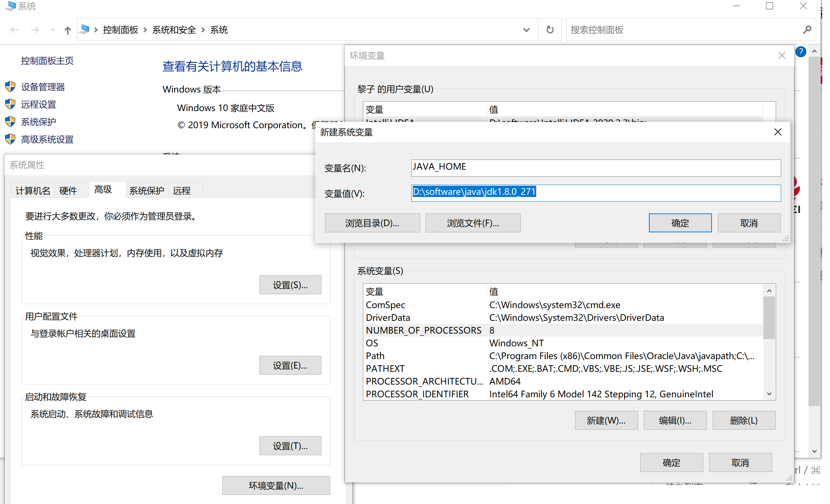Click shield icon beside 远程设置
The width and height of the screenshot is (830, 504).
[x=10, y=104]
